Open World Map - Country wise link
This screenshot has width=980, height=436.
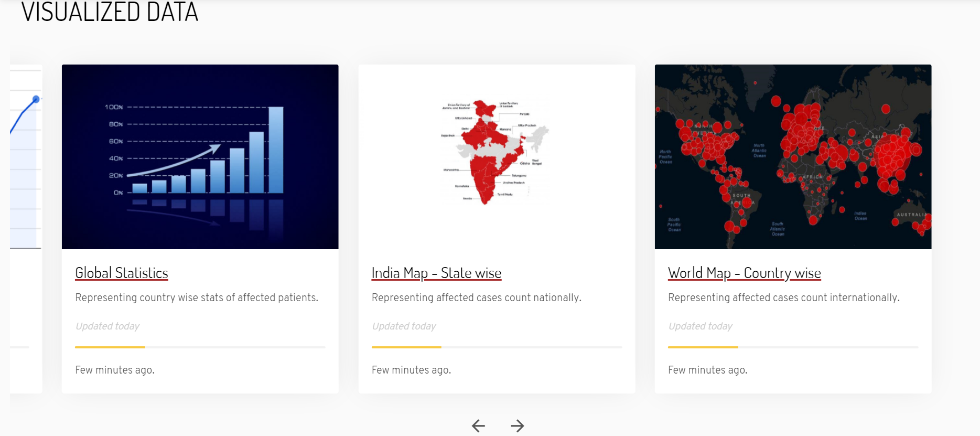[x=745, y=273]
